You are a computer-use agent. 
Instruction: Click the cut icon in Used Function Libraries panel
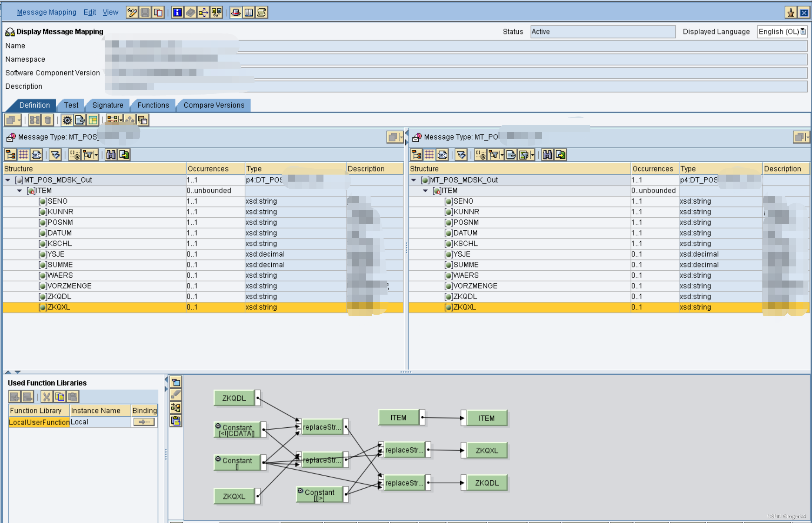(47, 396)
